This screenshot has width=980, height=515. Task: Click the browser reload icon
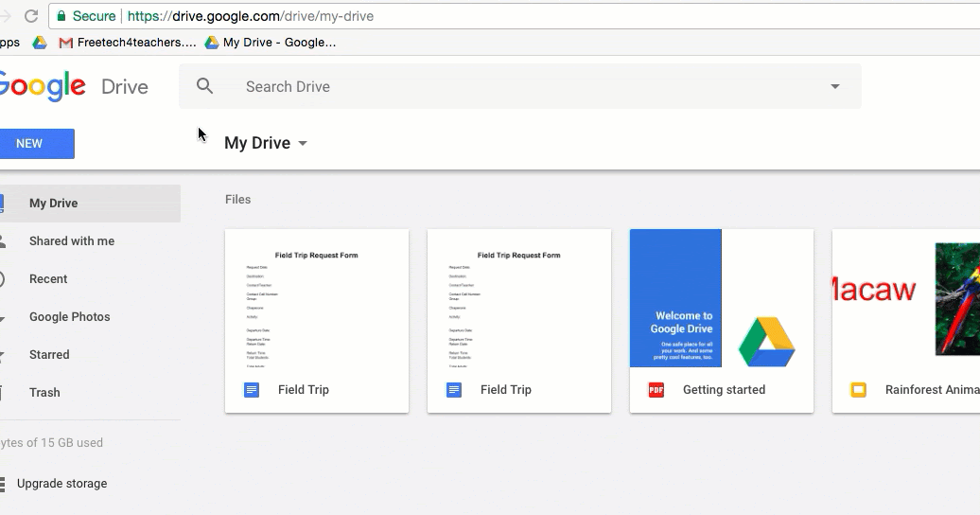(30, 16)
